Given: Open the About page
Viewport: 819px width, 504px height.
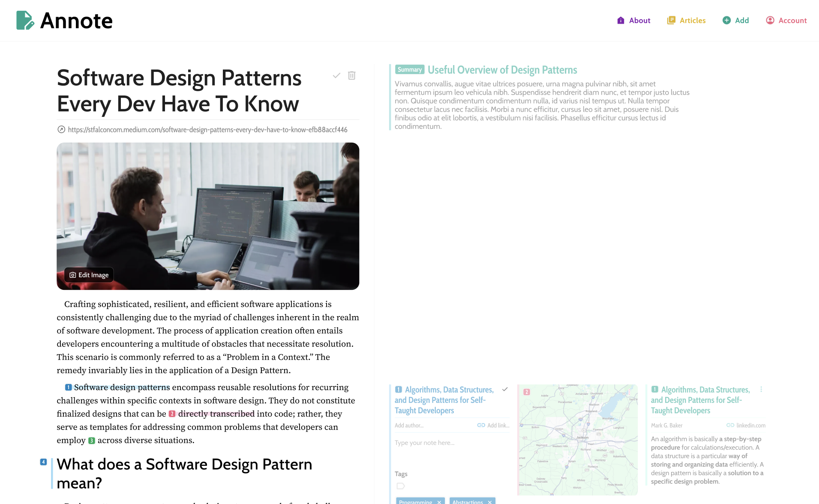Looking at the screenshot, I should (633, 21).
